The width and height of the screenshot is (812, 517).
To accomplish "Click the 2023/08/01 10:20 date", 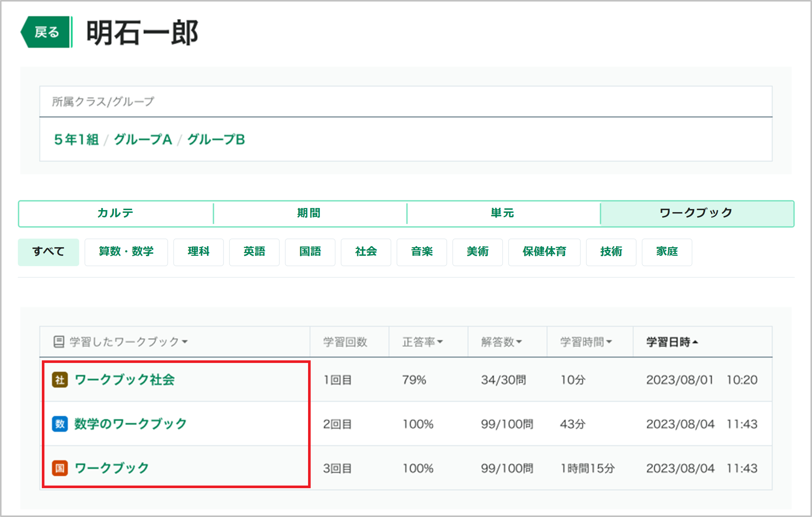I will [x=702, y=380].
